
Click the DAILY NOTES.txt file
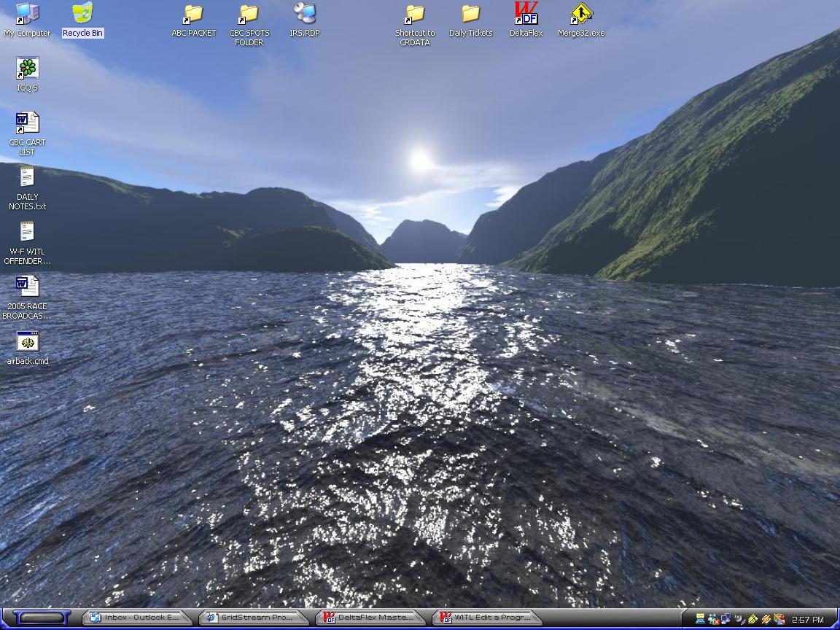pyautogui.click(x=27, y=178)
